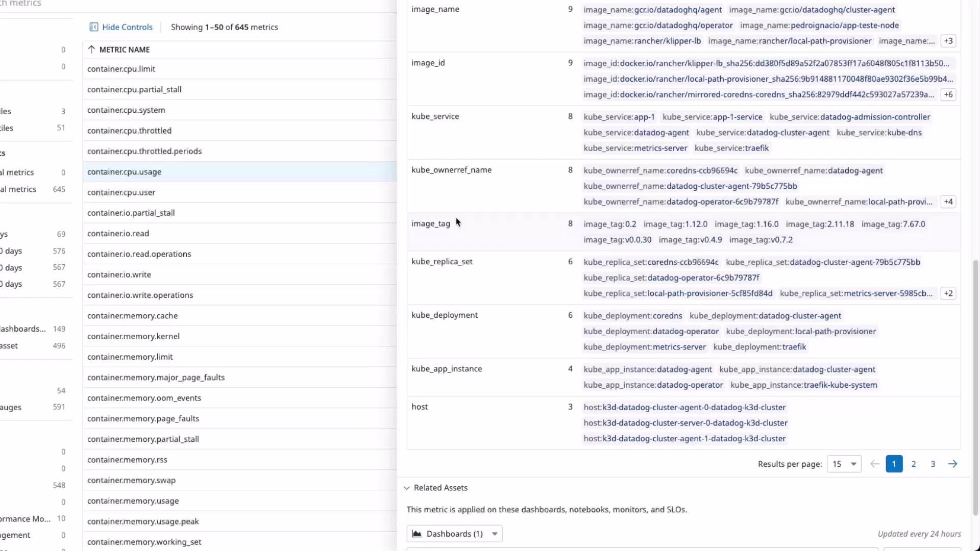980x551 pixels.
Task: Click the Hide Controls link
Action: tap(127, 27)
